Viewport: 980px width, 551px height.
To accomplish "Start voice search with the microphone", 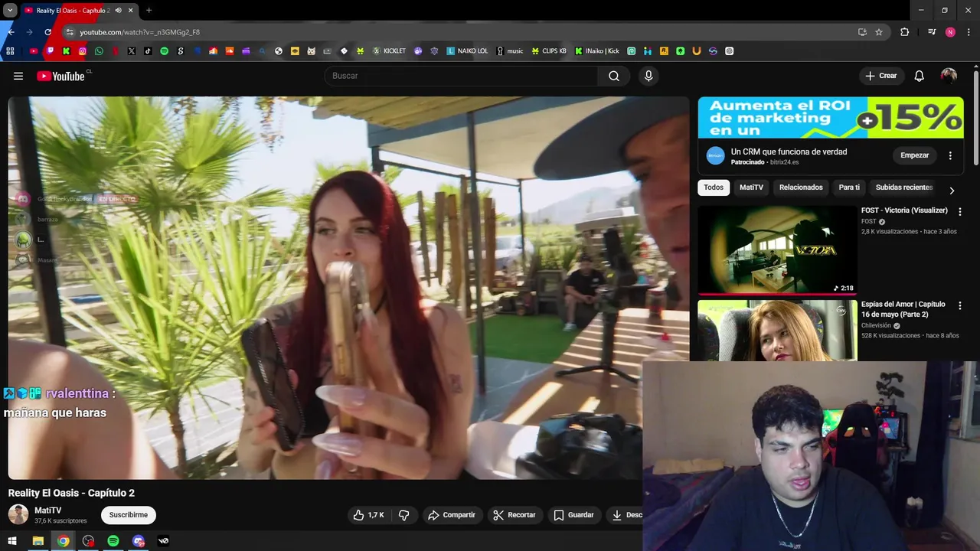I will point(648,76).
